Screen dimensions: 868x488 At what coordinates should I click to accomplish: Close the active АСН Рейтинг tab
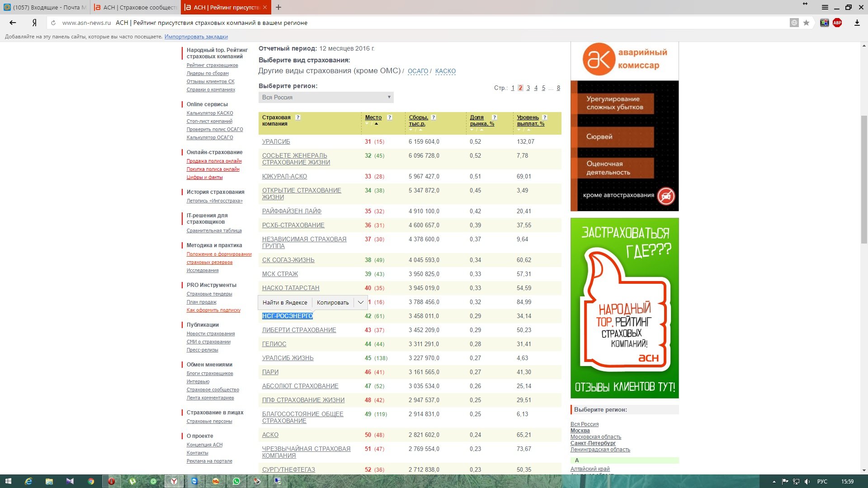tap(265, 7)
